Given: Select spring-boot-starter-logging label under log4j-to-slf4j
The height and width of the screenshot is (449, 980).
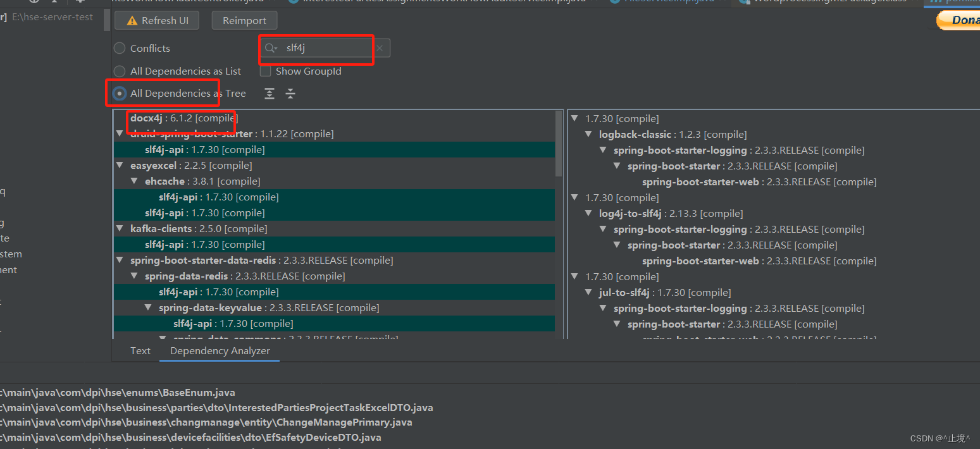Looking at the screenshot, I should (x=738, y=229).
